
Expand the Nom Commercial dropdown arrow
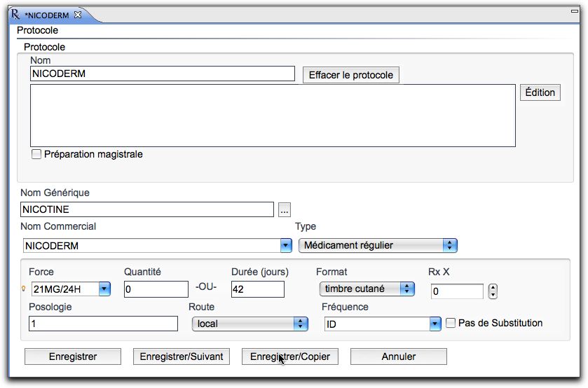(x=286, y=246)
